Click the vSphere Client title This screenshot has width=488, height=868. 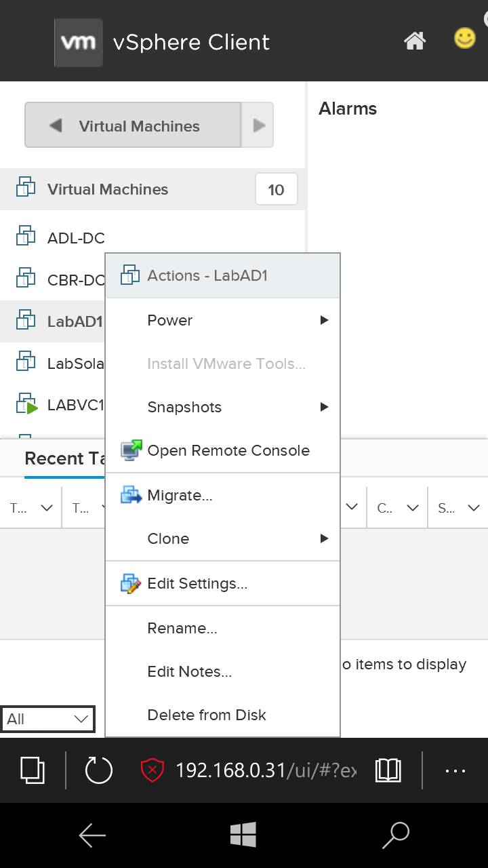point(191,42)
